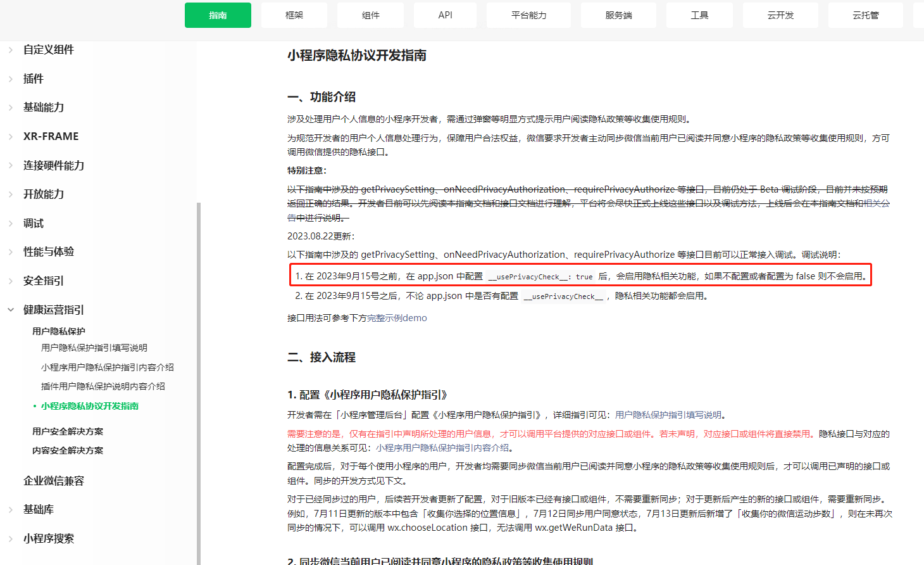
Task: Open 开放能力 sidebar section
Action: click(x=44, y=194)
